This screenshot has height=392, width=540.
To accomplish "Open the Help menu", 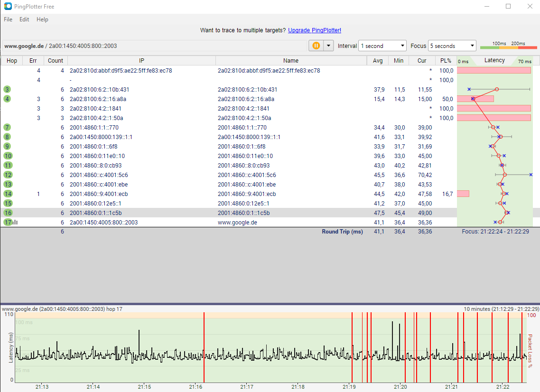I will 42,19.
